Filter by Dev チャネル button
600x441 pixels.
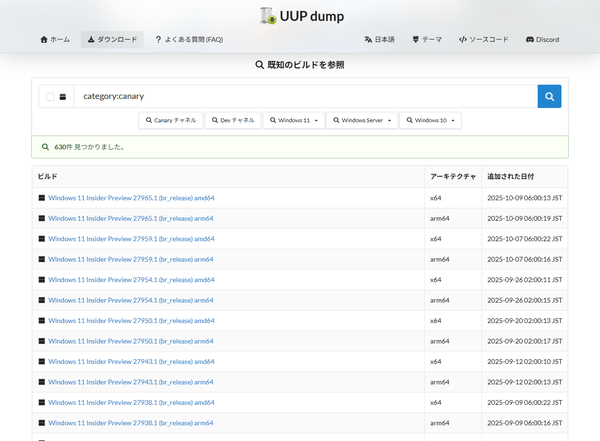tap(232, 120)
